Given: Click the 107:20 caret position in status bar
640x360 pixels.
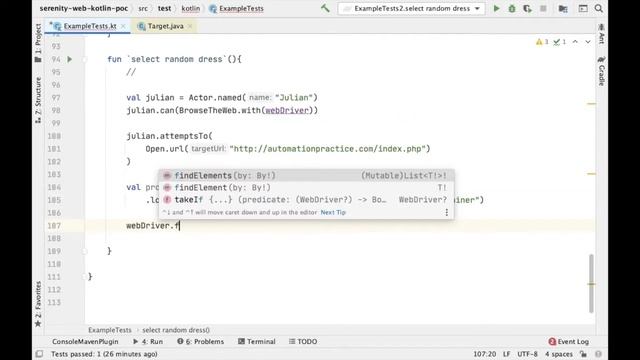Looking at the screenshot, I should (484, 354).
